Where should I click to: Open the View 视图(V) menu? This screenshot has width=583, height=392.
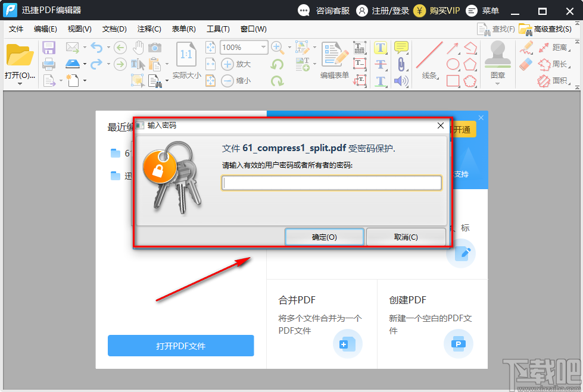click(80, 29)
